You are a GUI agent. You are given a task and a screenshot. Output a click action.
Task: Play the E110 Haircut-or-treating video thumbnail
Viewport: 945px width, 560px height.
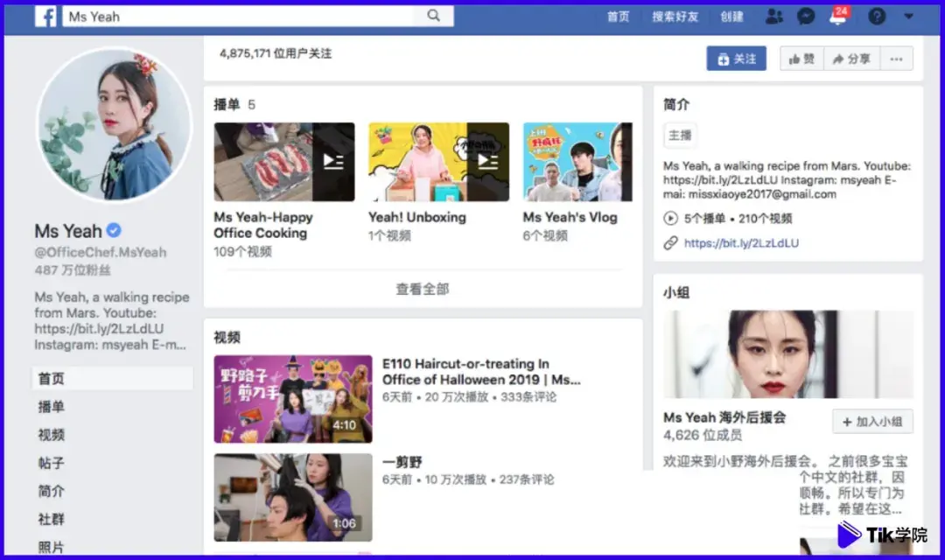(x=293, y=399)
